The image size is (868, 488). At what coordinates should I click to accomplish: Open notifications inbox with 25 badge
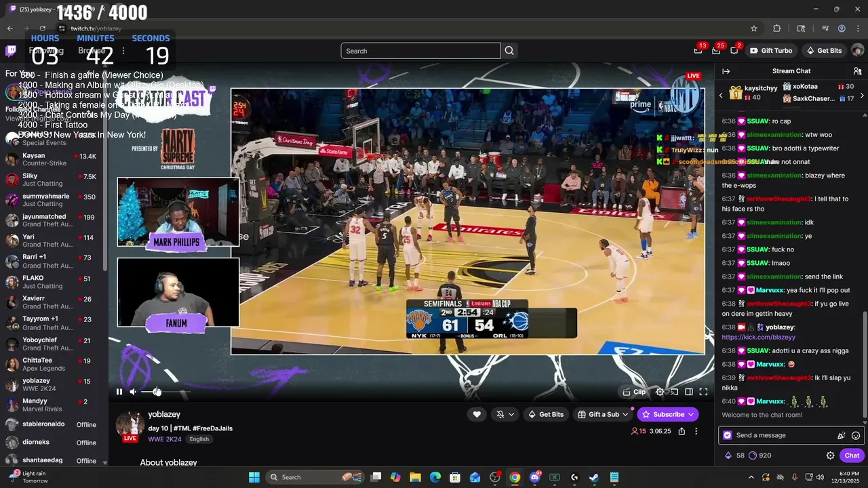[716, 51]
